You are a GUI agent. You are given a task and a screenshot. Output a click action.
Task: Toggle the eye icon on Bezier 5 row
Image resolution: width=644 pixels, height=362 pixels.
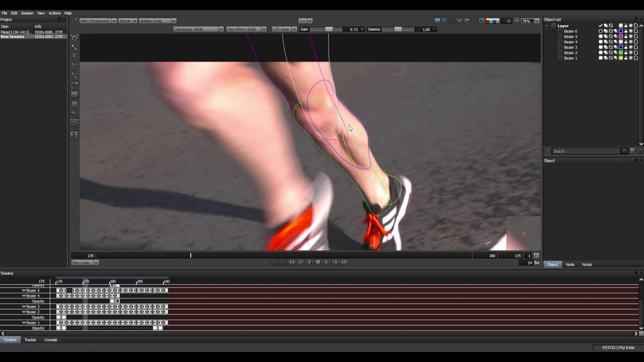[x=631, y=36]
